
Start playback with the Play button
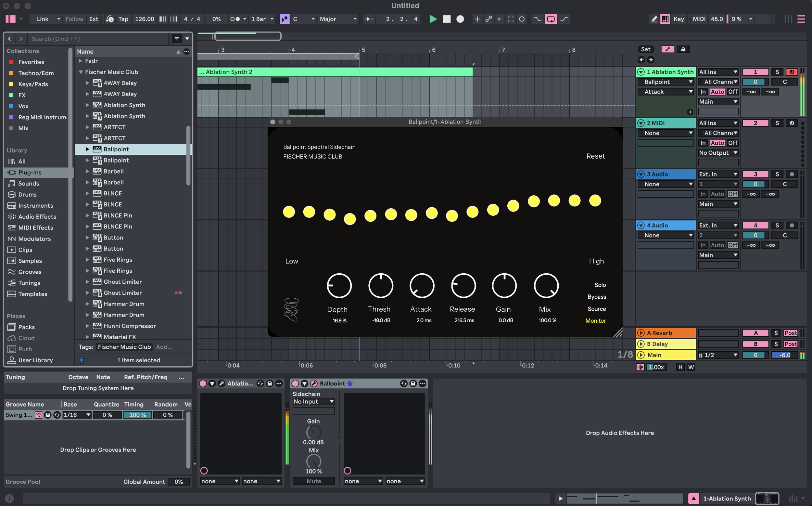(433, 19)
